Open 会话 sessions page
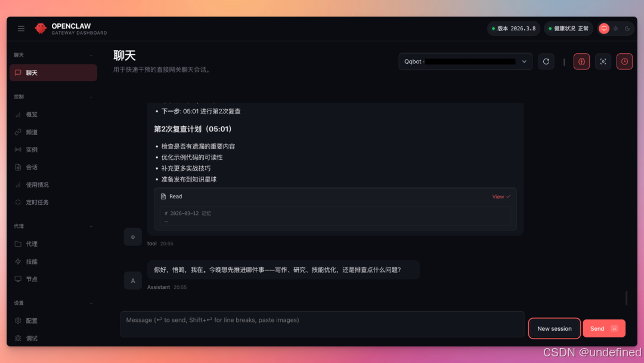644x363 pixels. [x=54, y=167]
